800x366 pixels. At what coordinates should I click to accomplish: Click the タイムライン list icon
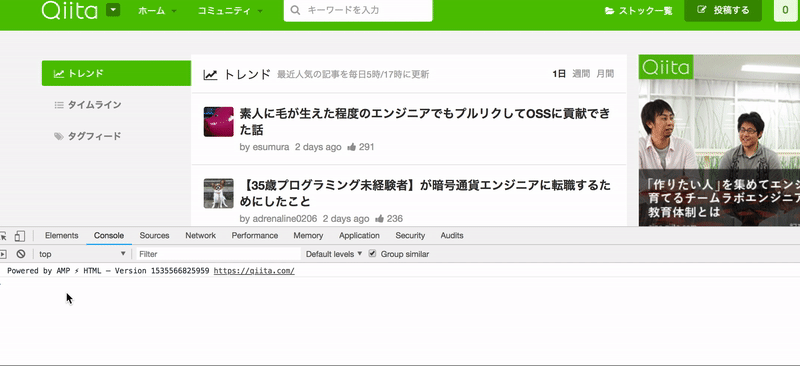(59, 105)
